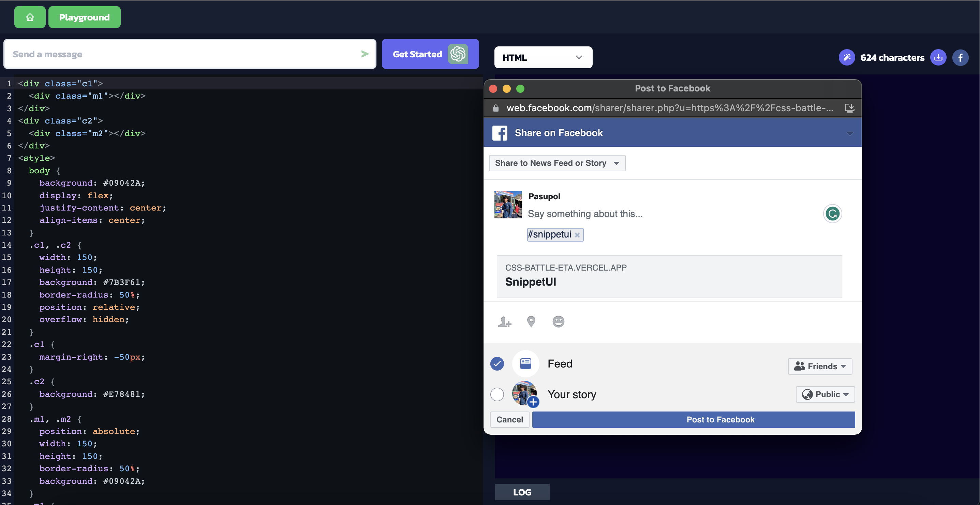Click the home icon in the toolbar

point(29,17)
